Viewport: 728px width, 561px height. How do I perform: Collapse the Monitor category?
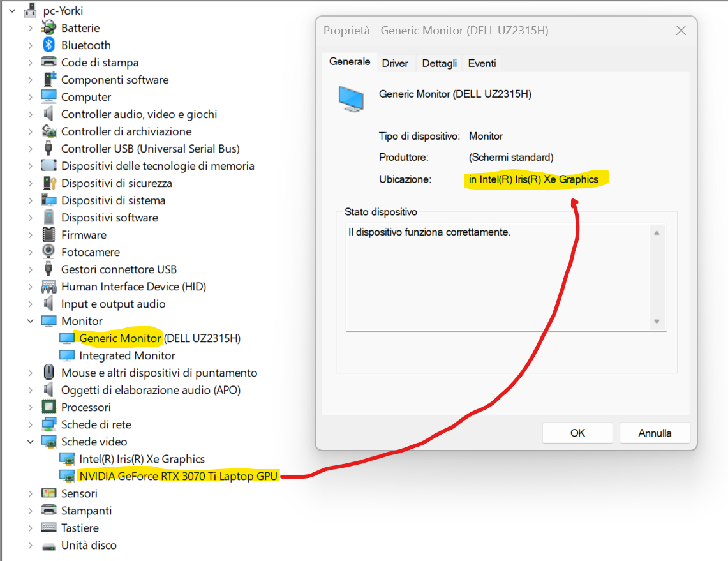31,320
